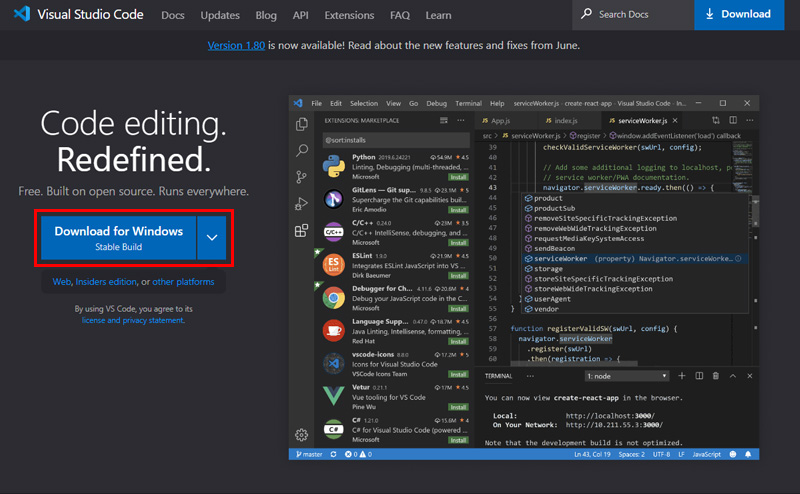Open the Insiders edition link
Screen dimensions: 800x494
(106, 282)
